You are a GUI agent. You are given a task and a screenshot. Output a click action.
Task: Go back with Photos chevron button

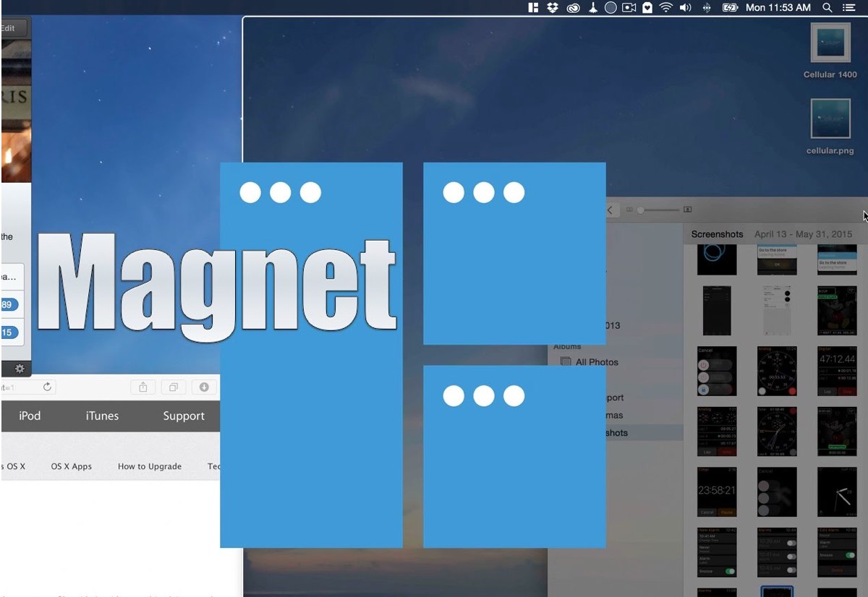pyautogui.click(x=610, y=210)
